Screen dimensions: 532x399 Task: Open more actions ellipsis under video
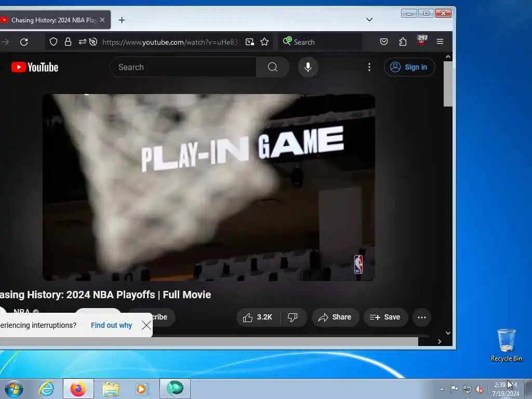pyautogui.click(x=422, y=317)
